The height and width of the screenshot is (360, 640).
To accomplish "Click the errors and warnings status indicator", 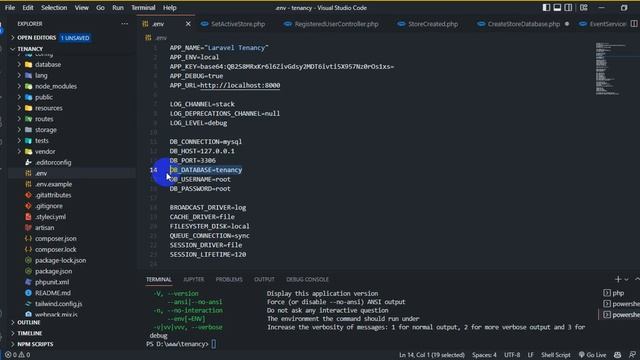I will point(17,355).
